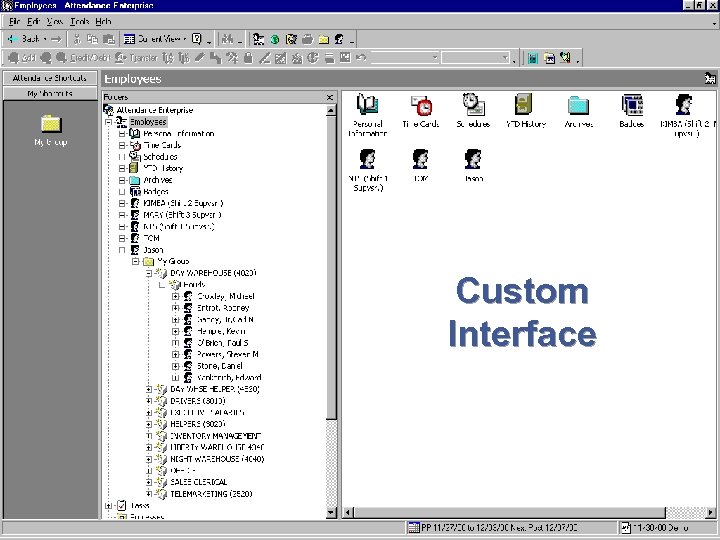Open the Badges icon in right pane
Viewport: 720px width, 540px height.
coord(631,105)
